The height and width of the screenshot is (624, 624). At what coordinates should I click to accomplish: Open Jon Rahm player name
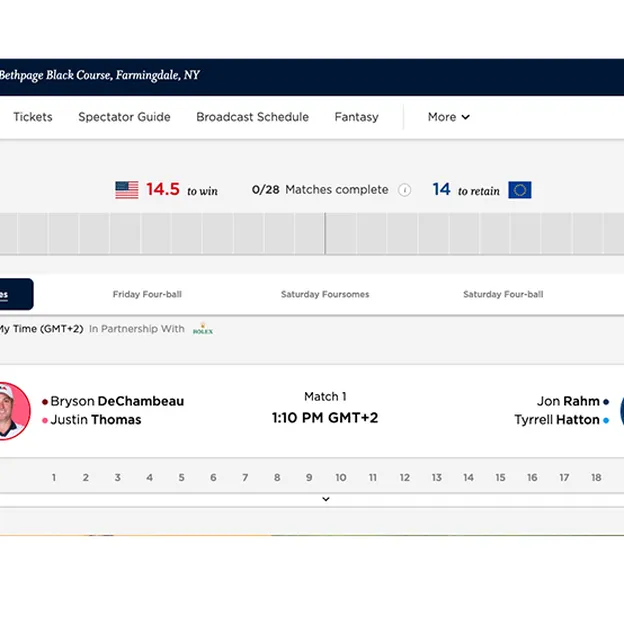tap(568, 401)
